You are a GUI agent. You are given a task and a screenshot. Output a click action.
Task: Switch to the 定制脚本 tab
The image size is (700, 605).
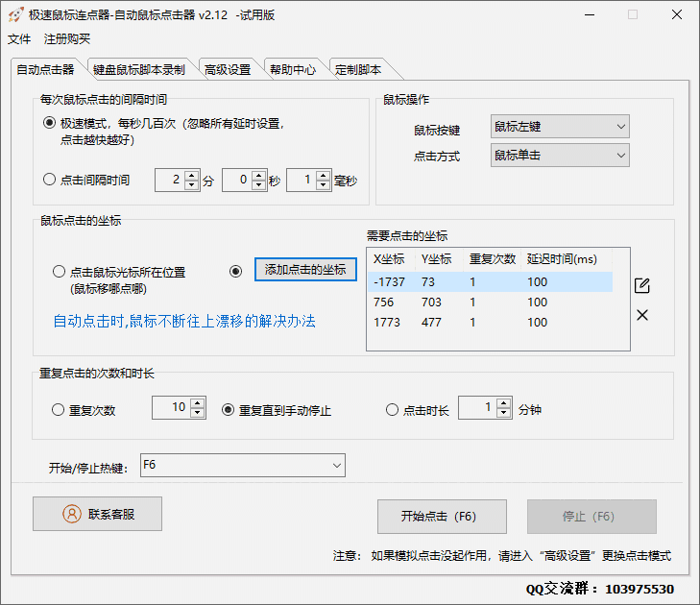pos(358,70)
